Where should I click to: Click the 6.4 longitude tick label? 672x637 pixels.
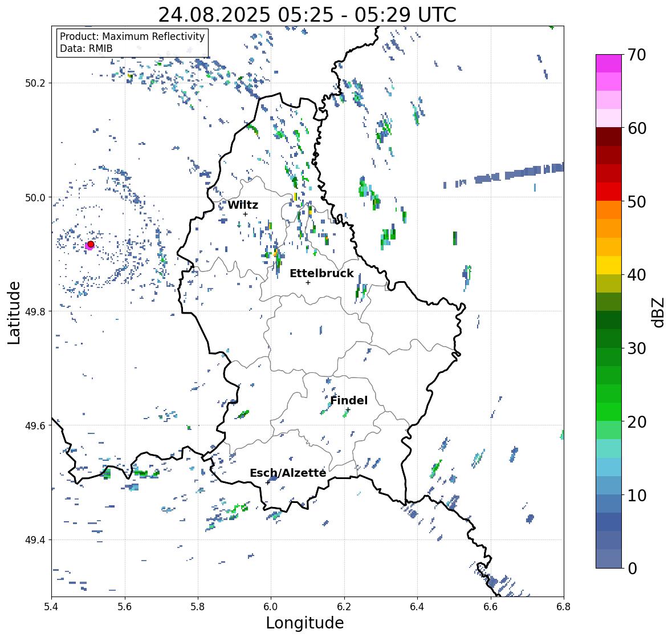tap(417, 607)
